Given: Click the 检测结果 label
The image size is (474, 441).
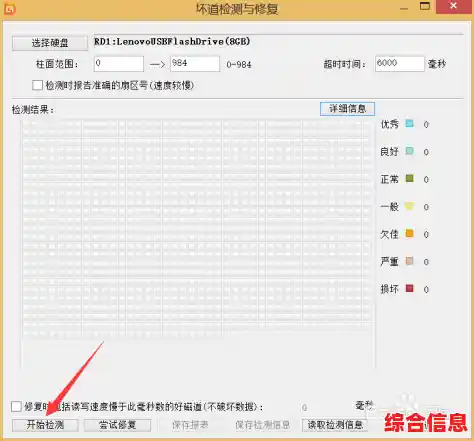Looking at the screenshot, I should tap(33, 109).
